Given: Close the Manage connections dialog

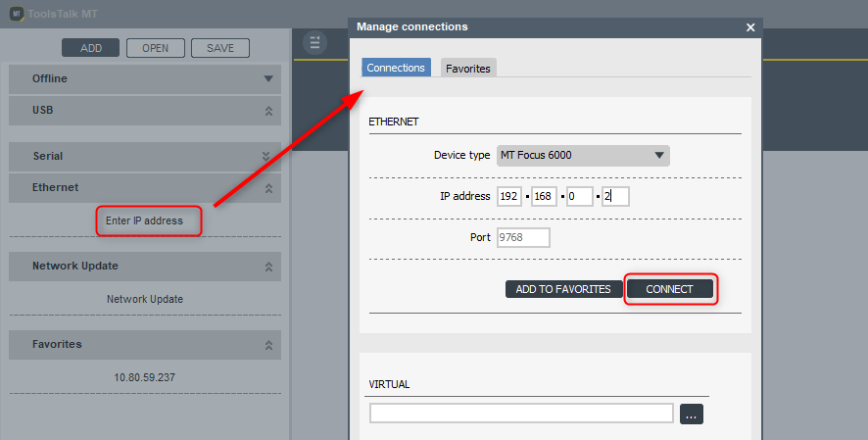Looking at the screenshot, I should (x=750, y=27).
